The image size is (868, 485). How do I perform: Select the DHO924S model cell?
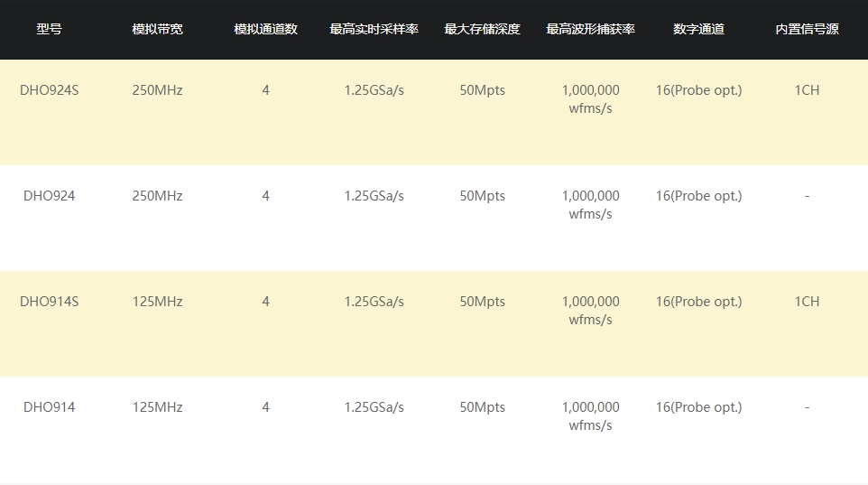(50, 90)
